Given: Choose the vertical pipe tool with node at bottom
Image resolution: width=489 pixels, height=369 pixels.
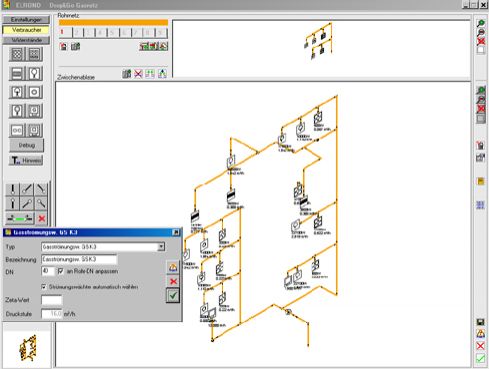Looking at the screenshot, I should click(13, 189).
